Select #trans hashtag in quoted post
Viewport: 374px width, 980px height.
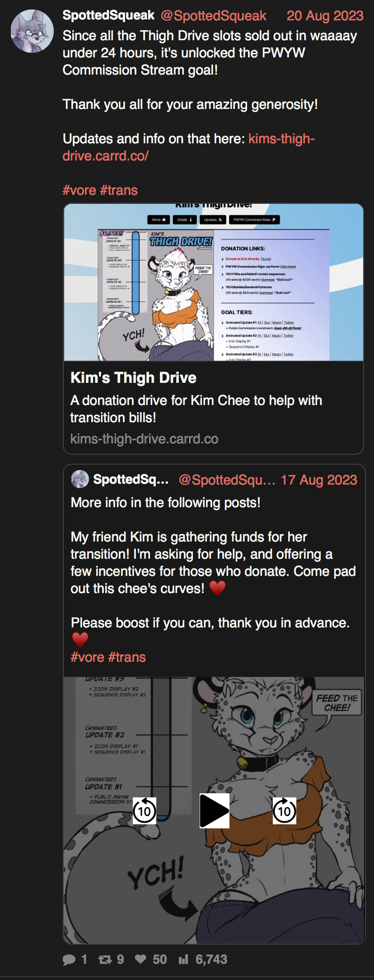pyautogui.click(x=127, y=657)
